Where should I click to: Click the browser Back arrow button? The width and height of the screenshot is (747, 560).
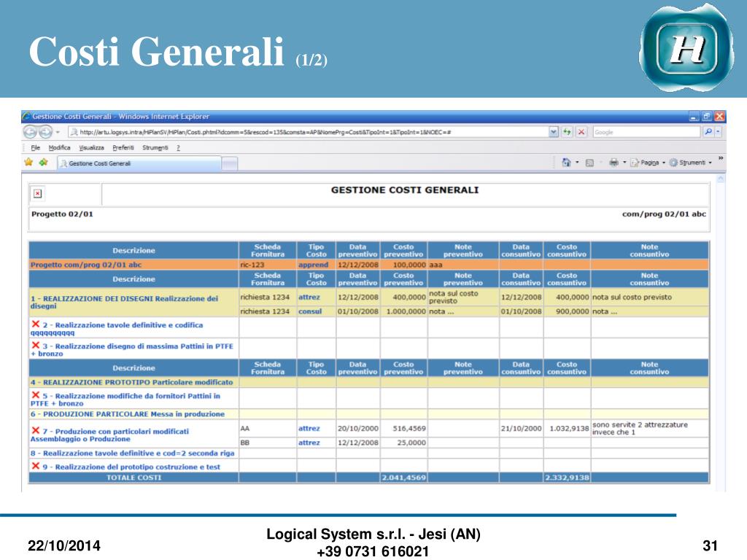tap(30, 132)
